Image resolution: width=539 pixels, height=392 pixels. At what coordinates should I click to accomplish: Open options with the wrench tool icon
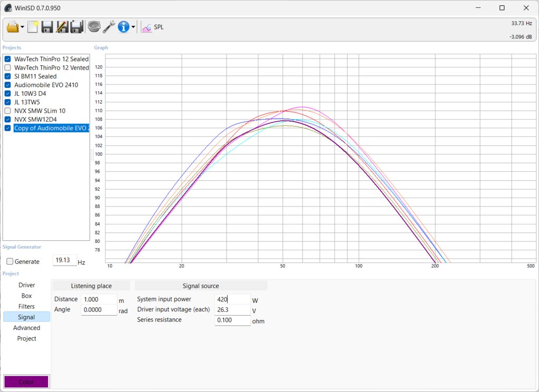coord(109,27)
